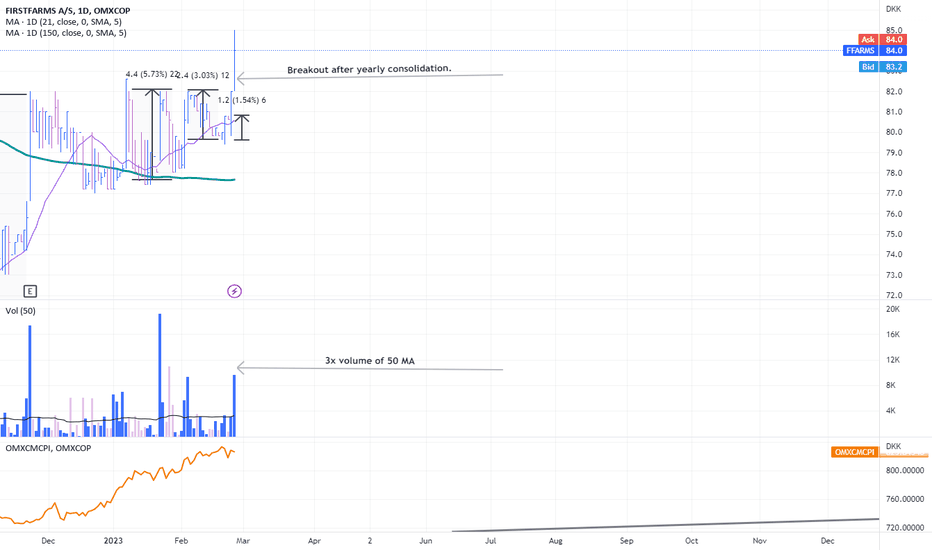Image resolution: width=932 pixels, height=550 pixels.
Task: Click the 760.00000 index axis value
Action: pos(905,499)
